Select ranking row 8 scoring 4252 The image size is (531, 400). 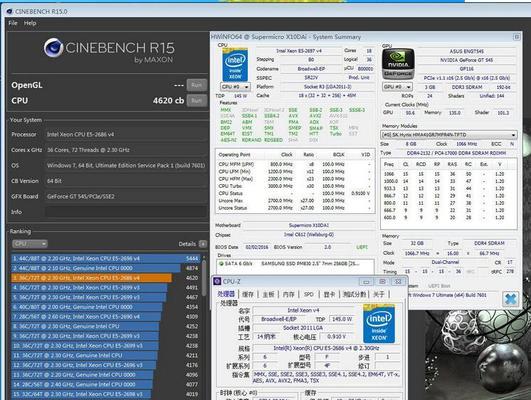tap(106, 326)
